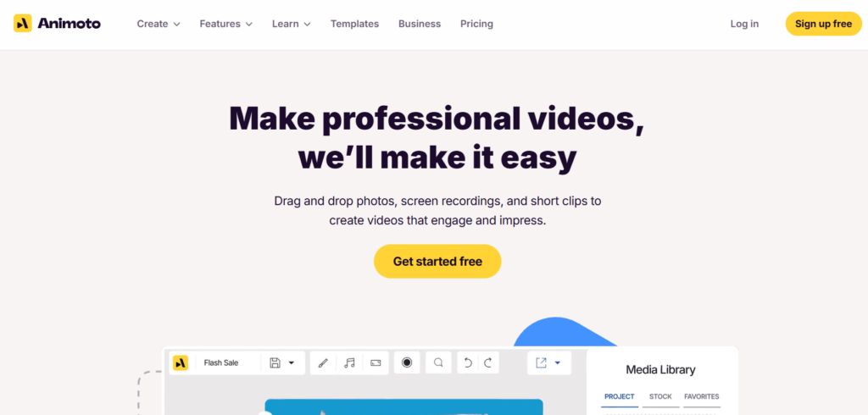Click the blue video preview thumbnail
The height and width of the screenshot is (415, 868).
click(x=403, y=407)
